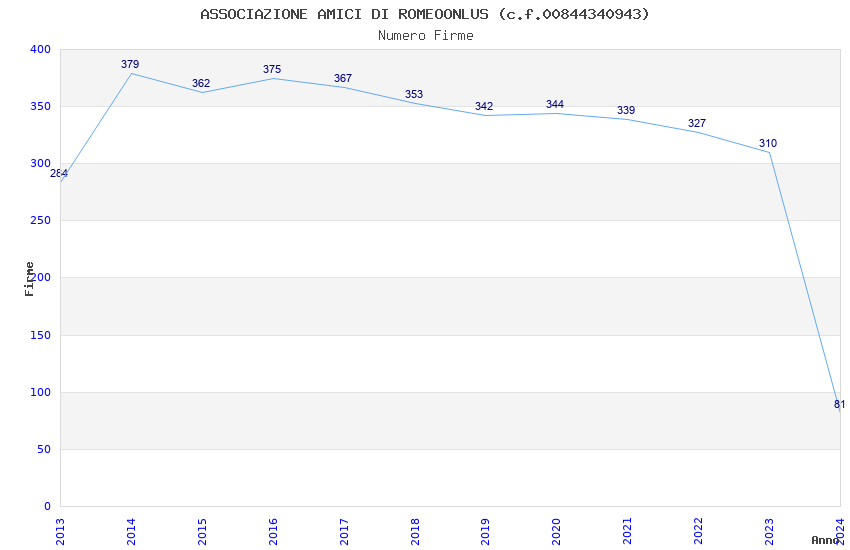Click the y-axis value 100
The height and width of the screenshot is (550, 850).
(40, 392)
